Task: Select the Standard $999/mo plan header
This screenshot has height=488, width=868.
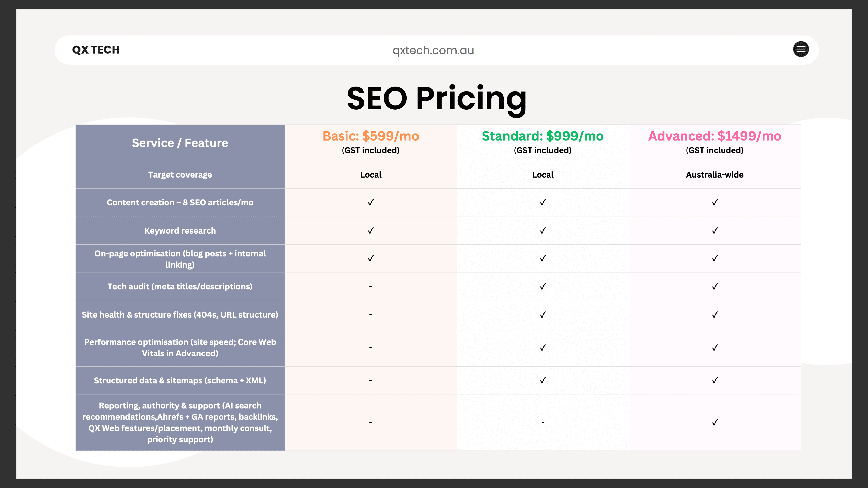Action: (x=542, y=136)
